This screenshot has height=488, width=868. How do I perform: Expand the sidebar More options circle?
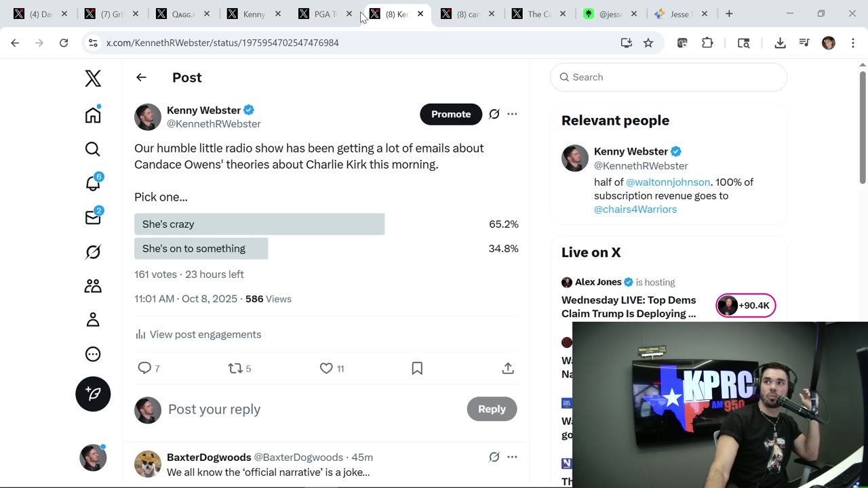click(93, 354)
